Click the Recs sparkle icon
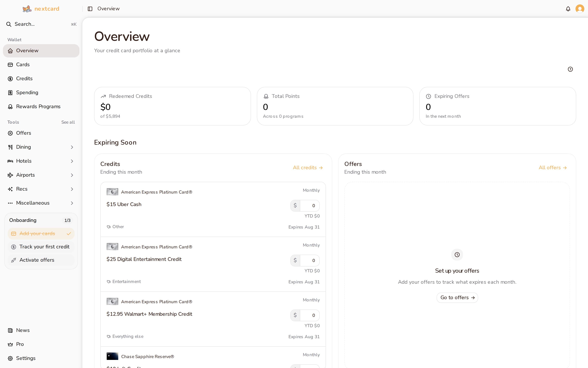 pyautogui.click(x=10, y=189)
